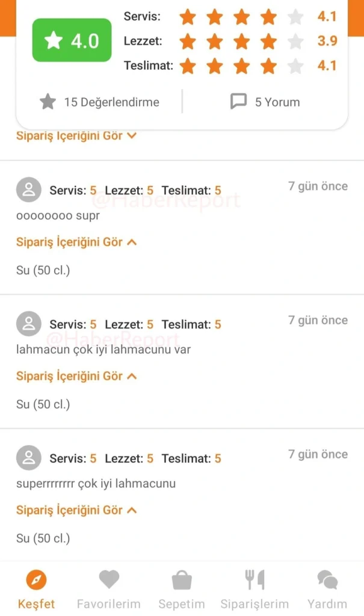Tap the avatar of the 'oooooooo supr' reviewer
The width and height of the screenshot is (364, 616).
28,190
